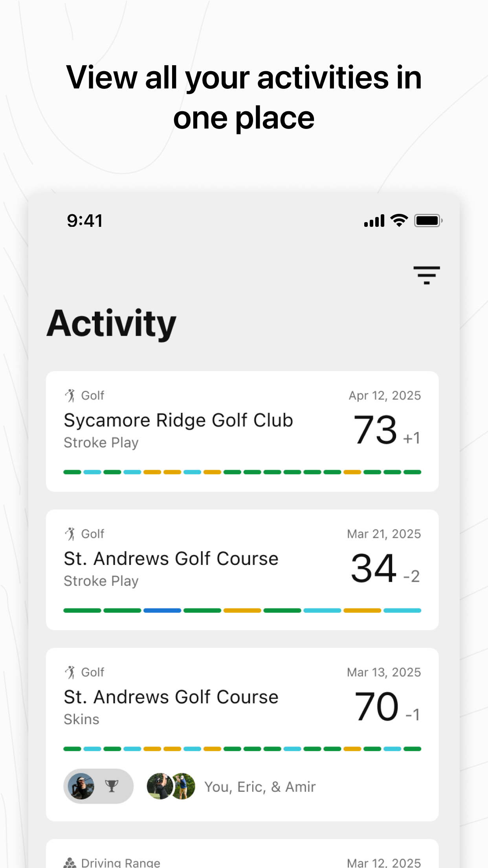Viewport: 488px width, 868px height.
Task: Tap the golfer icon on Skins round card
Action: coord(70,672)
